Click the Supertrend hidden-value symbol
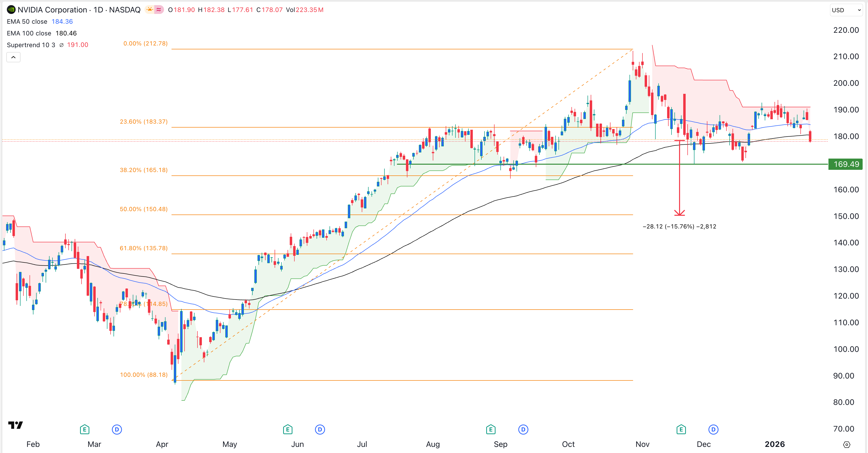868x453 pixels. tap(61, 45)
